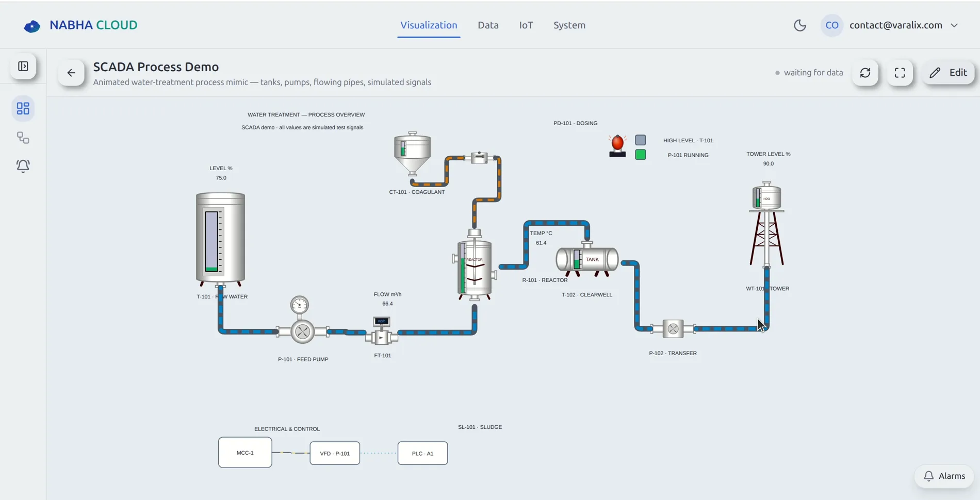Click the SL-101 · SLUDGE label
This screenshot has width=980, height=500.
[x=480, y=427]
